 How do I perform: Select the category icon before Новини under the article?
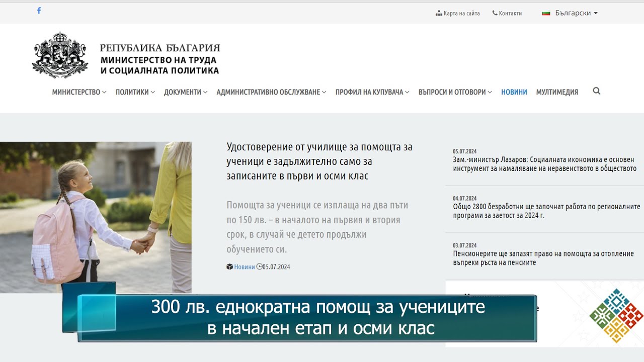[229, 266]
